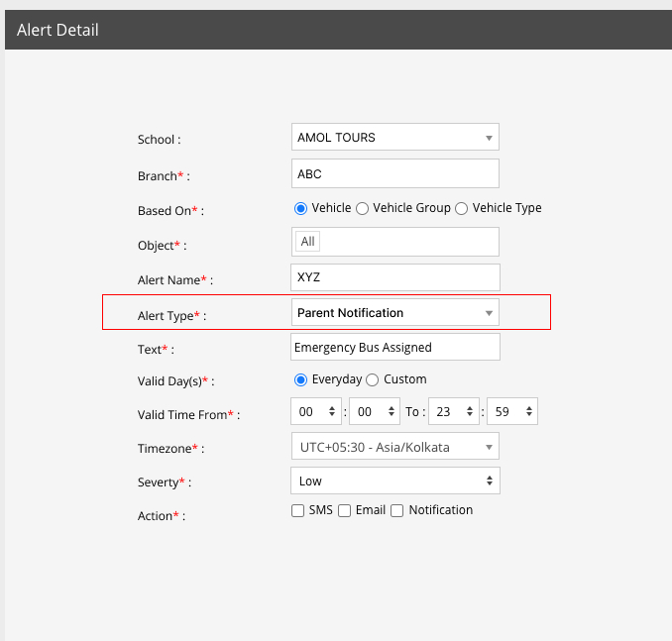Image resolution: width=672 pixels, height=641 pixels.
Task: Click the Text field with Emergency Bus Assigned
Action: coord(394,348)
